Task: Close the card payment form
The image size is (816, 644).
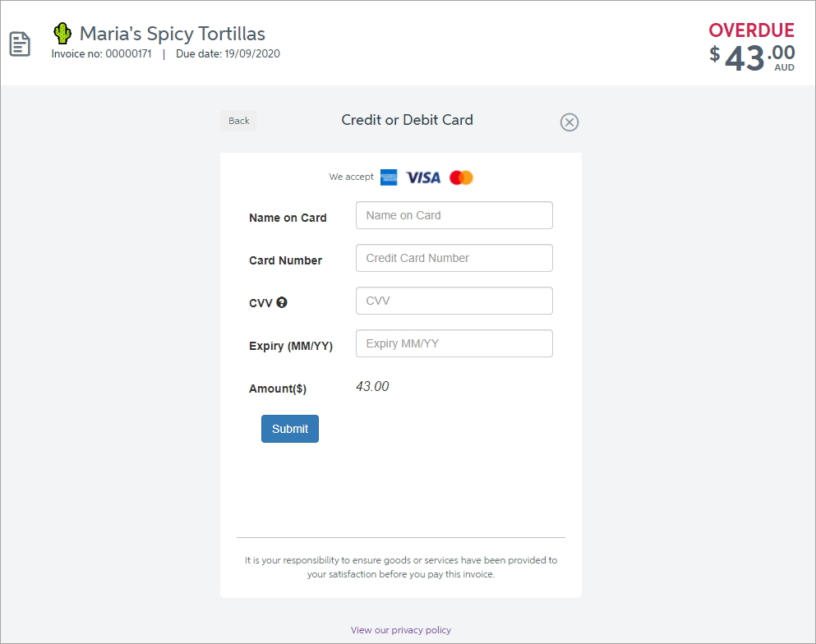Action: 569,122
